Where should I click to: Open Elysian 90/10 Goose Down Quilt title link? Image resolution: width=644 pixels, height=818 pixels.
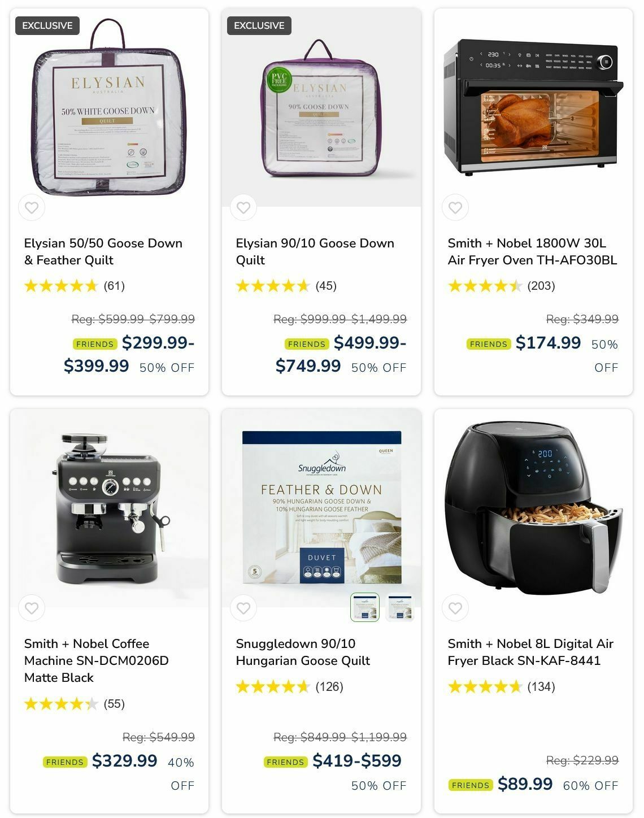coord(315,252)
